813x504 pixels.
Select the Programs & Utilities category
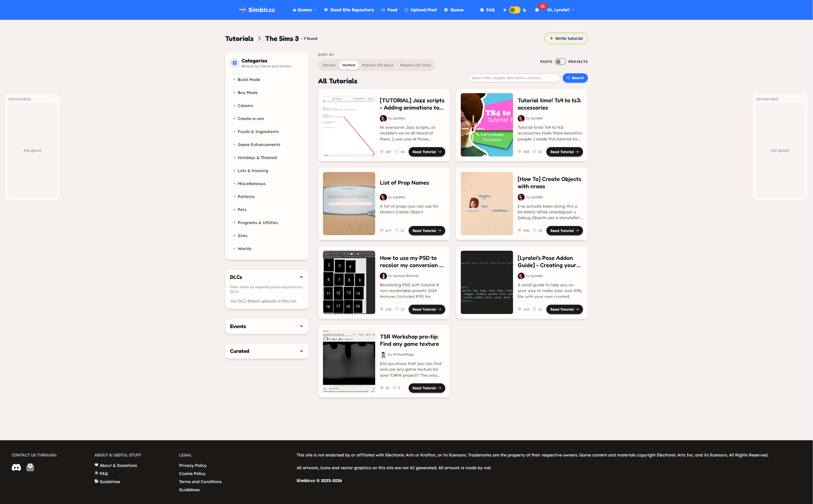point(257,223)
